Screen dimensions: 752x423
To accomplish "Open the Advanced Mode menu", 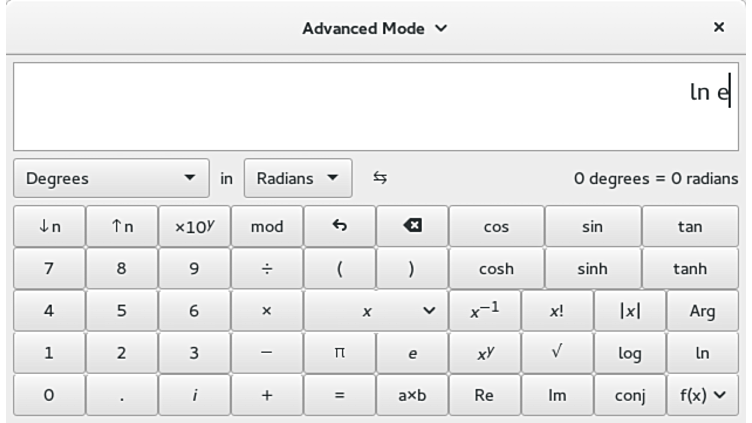I will pyautogui.click(x=375, y=28).
